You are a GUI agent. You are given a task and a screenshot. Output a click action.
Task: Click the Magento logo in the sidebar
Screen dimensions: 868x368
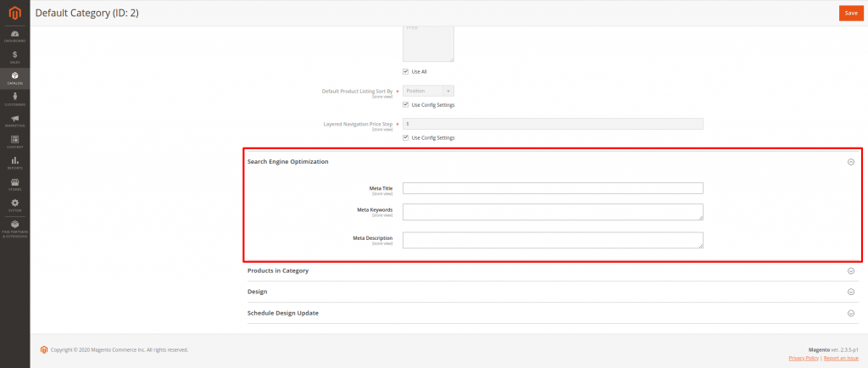pyautogui.click(x=14, y=12)
